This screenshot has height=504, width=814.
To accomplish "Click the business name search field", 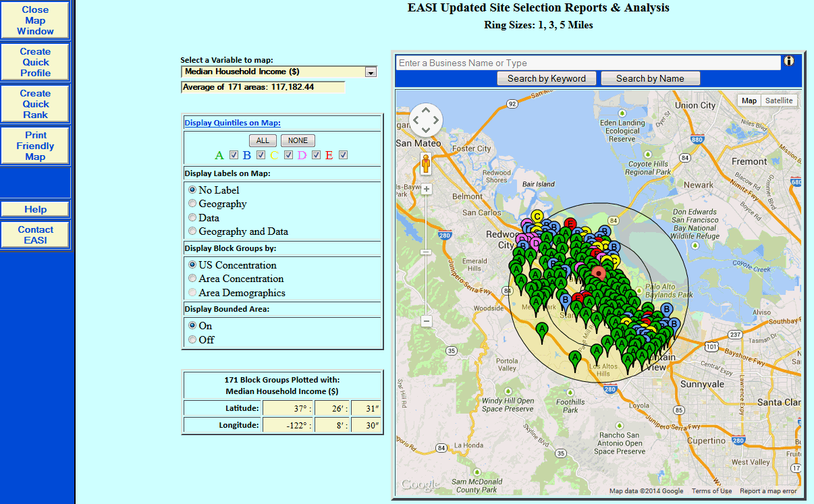I will pyautogui.click(x=588, y=63).
